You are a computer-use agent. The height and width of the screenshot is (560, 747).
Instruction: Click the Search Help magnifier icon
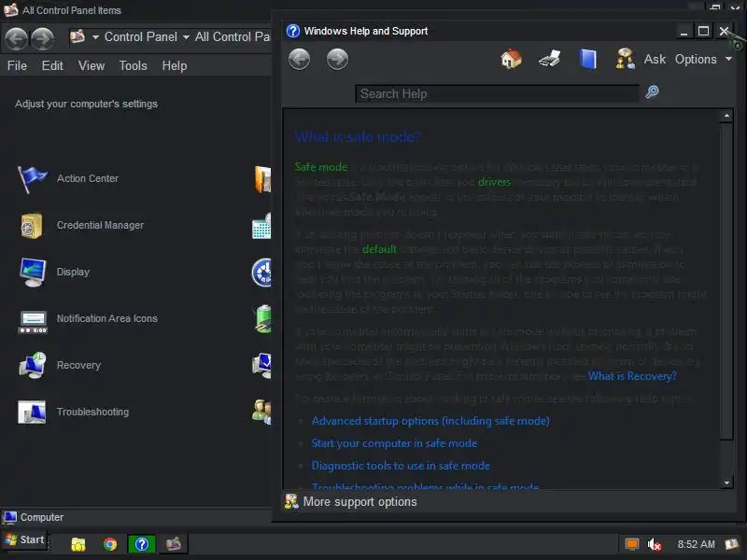tap(652, 91)
